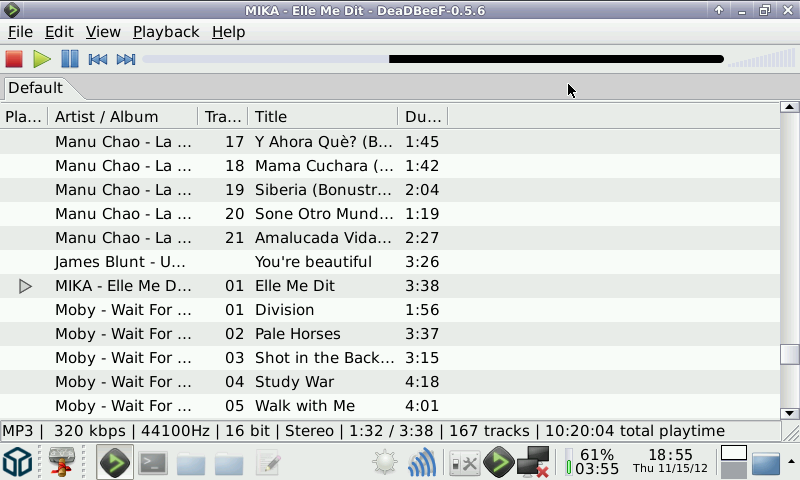Select track 17 Y Ahora Què?
Image resolution: width=800 pixels, height=480 pixels.
point(390,142)
